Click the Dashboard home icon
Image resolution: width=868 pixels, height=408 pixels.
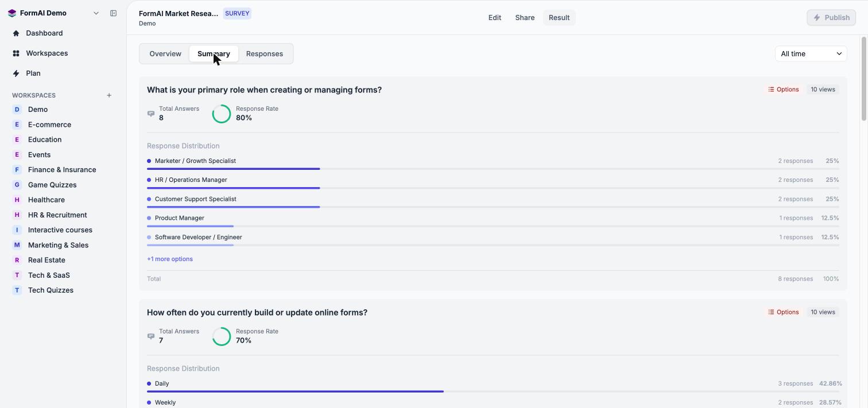[x=16, y=33]
